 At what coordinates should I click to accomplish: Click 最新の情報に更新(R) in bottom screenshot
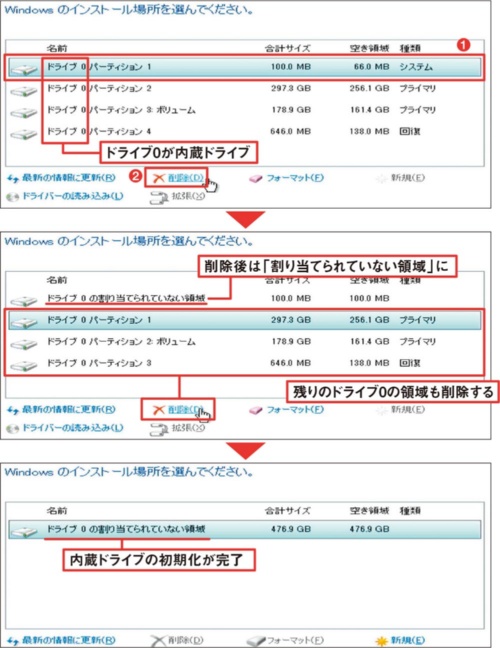[x=69, y=640]
